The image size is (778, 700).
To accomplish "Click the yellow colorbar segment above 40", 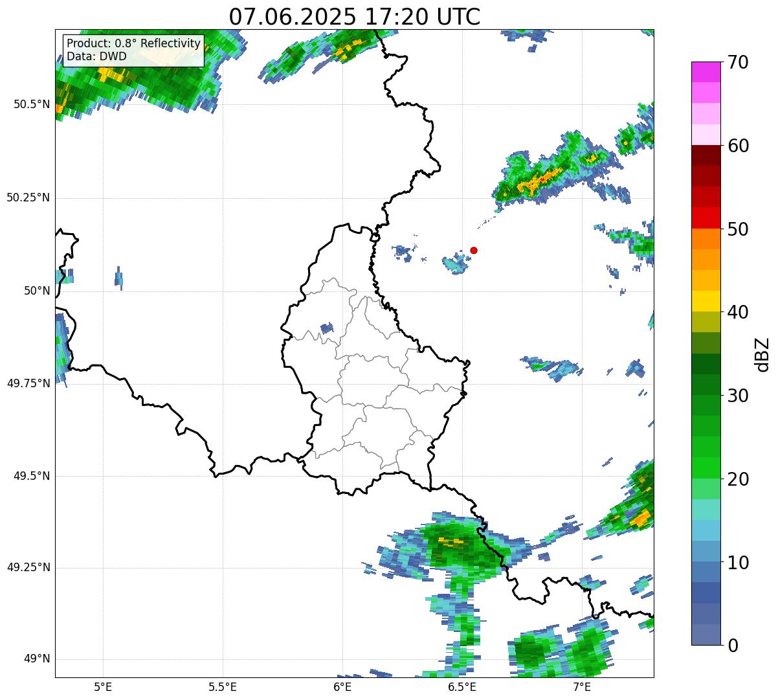I will pos(706,301).
